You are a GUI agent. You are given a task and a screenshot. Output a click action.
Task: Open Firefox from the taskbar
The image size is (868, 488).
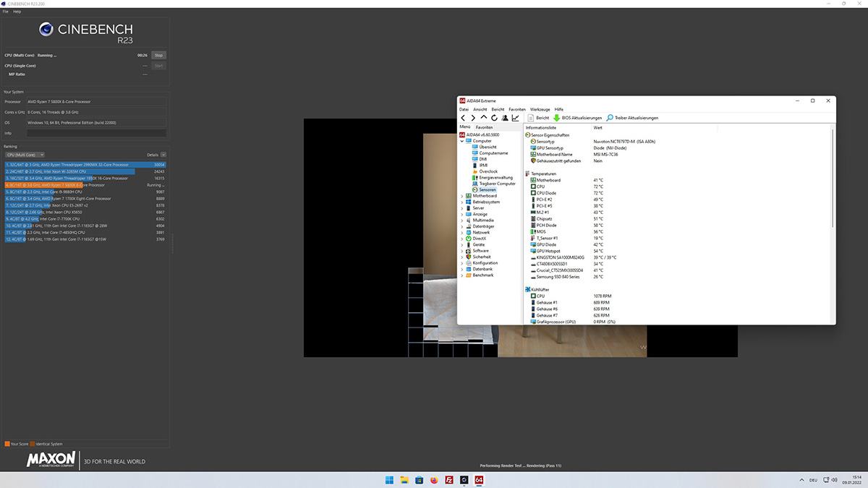point(434,479)
